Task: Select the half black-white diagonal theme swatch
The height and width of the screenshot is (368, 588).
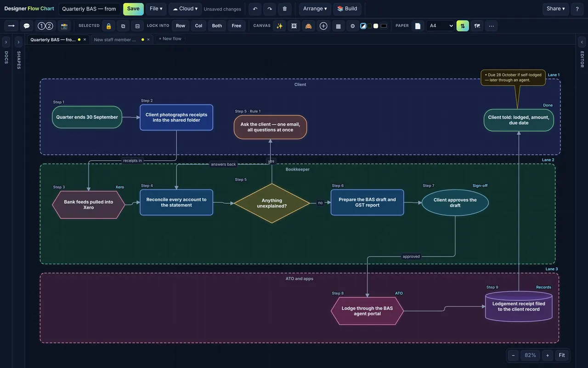Action: coord(363,26)
